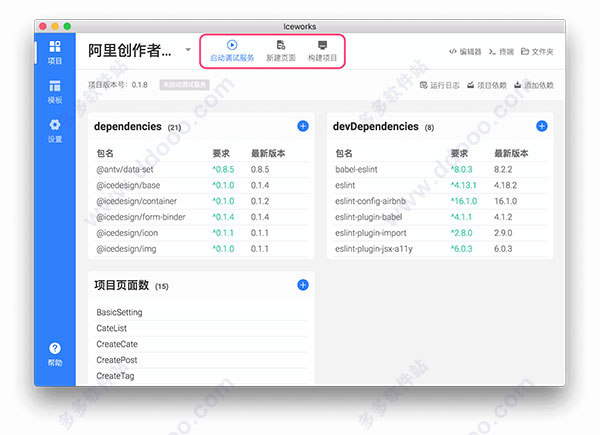Viewport: 600px width, 435px height.
Task: Open the CreatePost page entry
Action: pyautogui.click(x=202, y=360)
